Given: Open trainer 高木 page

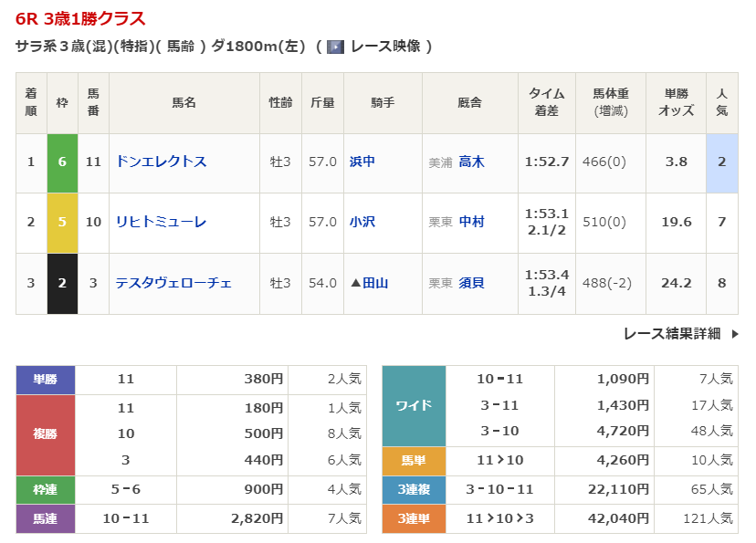Looking at the screenshot, I should coord(471,162).
